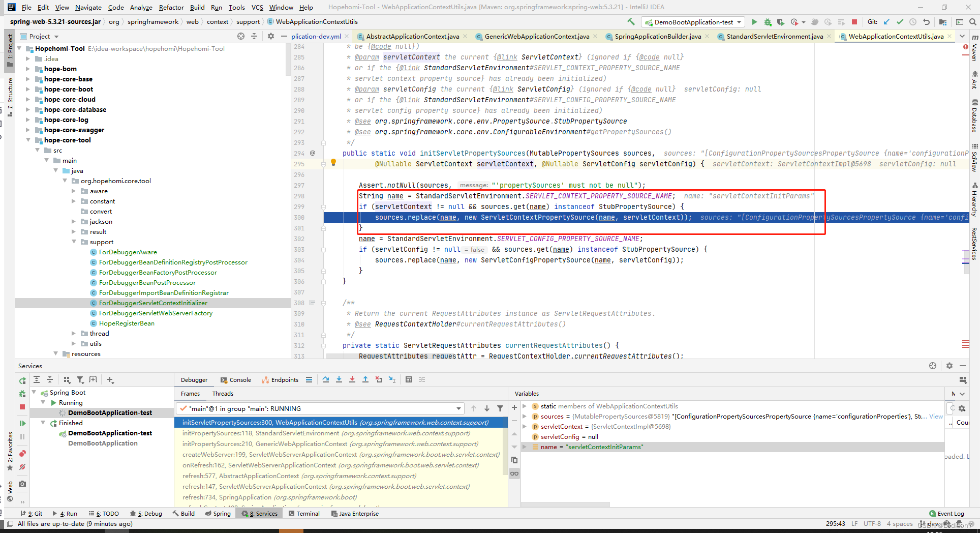Click Evaluate Expression calculator icon
Viewport: 980px width, 533px height.
409,379
